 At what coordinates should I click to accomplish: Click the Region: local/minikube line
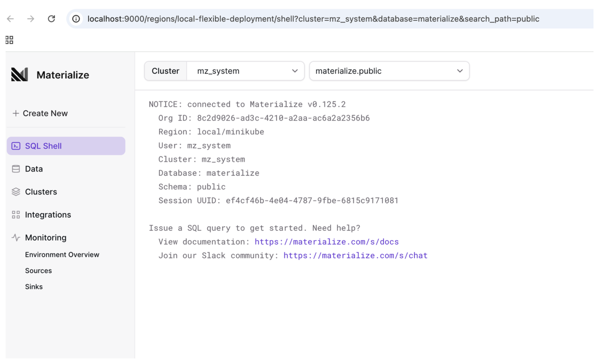click(211, 132)
